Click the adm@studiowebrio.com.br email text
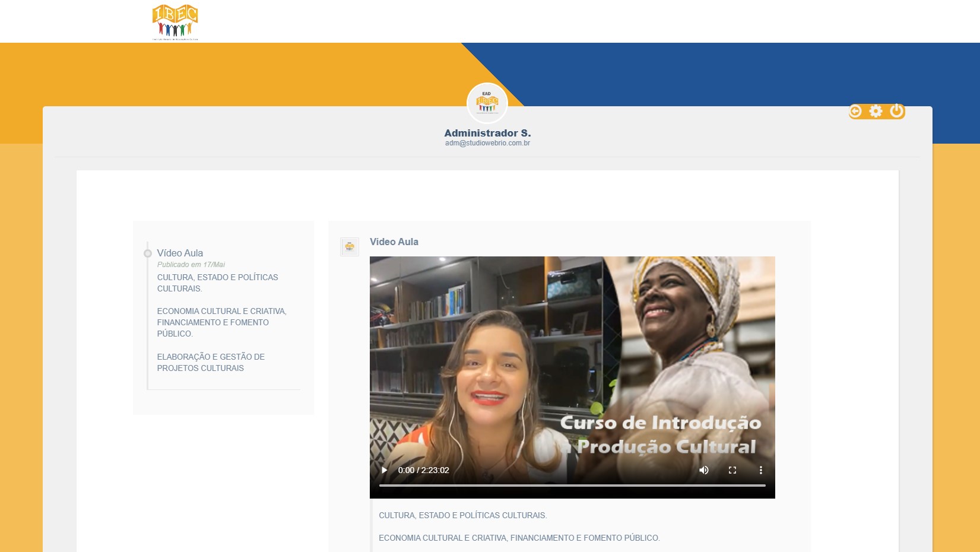 click(x=487, y=143)
